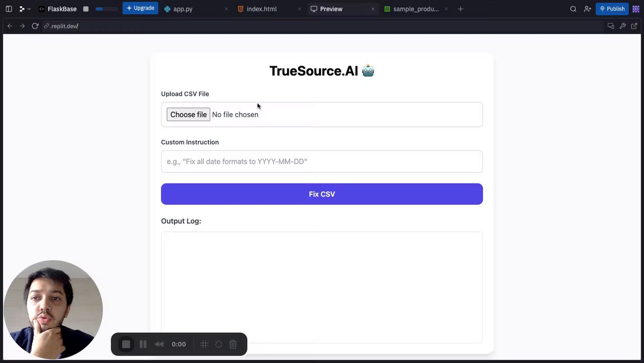Reload the preview page
This screenshot has width=644, height=363.
pyautogui.click(x=35, y=26)
